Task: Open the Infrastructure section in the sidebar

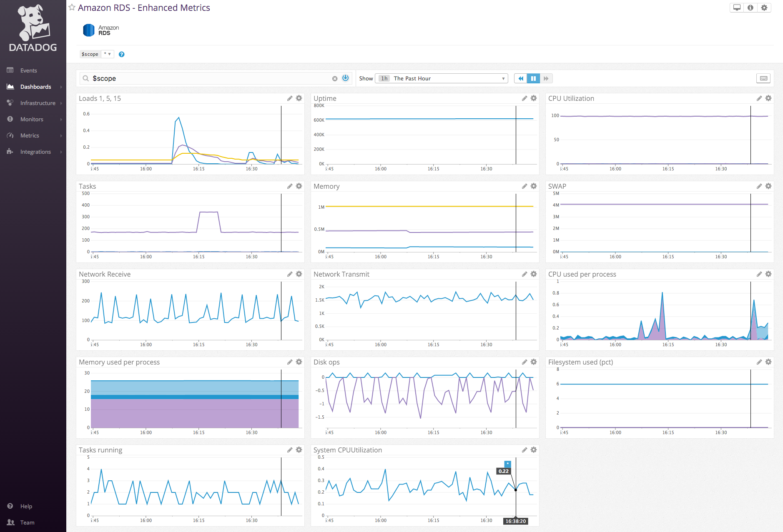Action: pyautogui.click(x=38, y=103)
